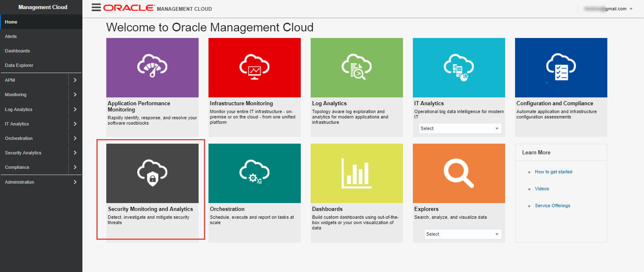The height and width of the screenshot is (272, 644).
Task: Click "Rapidly identify, response, and resolve" description
Action: 152,121
